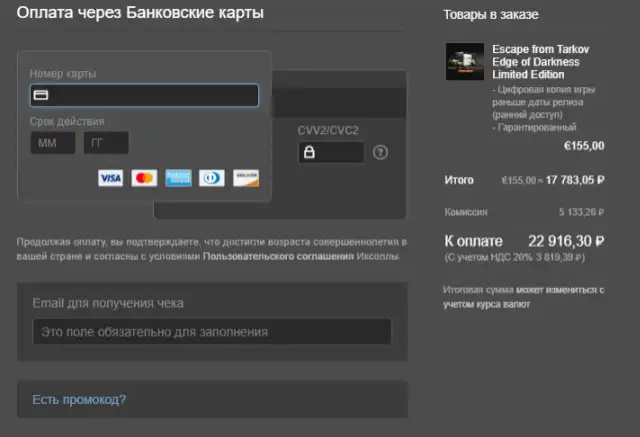Open the CVV help question mark
This screenshot has height=437, width=640.
tap(380, 152)
